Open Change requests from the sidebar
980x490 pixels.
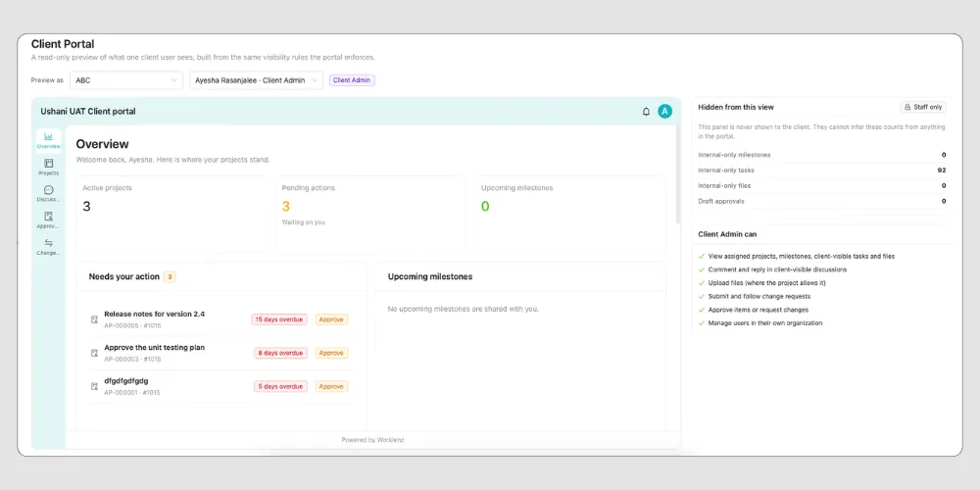pos(49,247)
